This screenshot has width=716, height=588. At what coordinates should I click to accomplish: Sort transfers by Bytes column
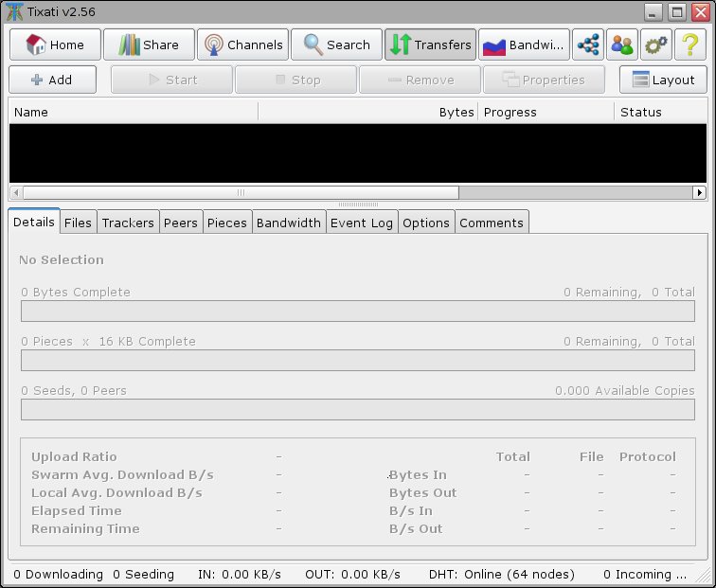click(368, 113)
